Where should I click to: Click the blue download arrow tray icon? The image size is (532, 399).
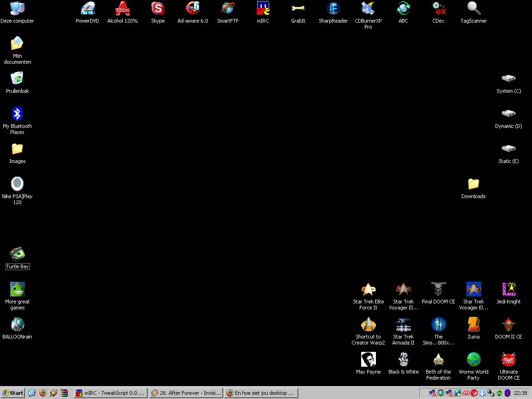tap(483, 393)
